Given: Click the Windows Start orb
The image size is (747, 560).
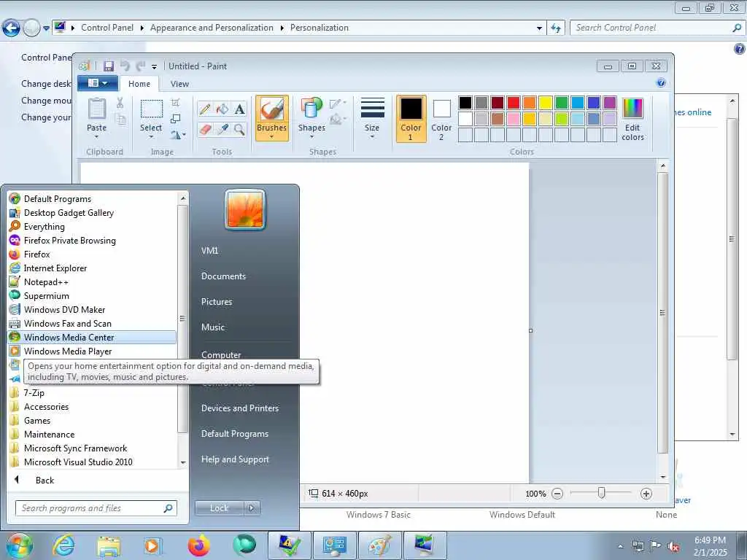Looking at the screenshot, I should point(19,545).
